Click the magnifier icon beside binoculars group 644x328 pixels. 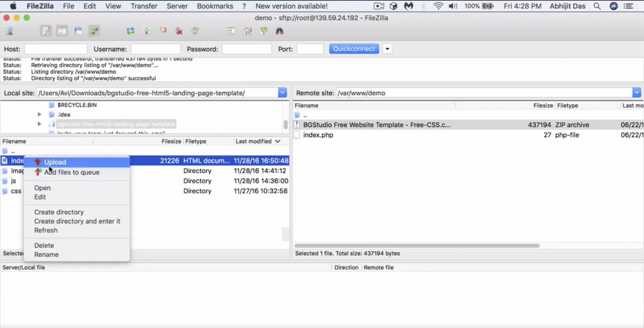[x=248, y=31]
